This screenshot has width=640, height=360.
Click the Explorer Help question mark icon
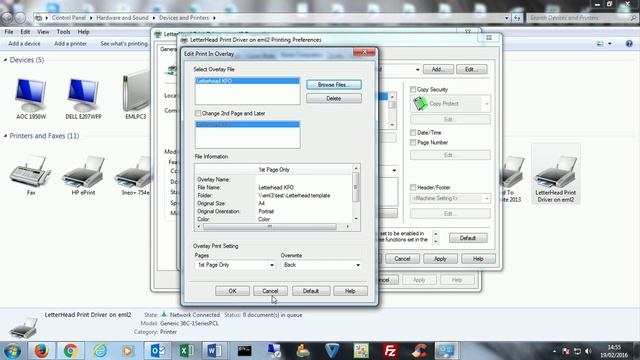click(629, 43)
